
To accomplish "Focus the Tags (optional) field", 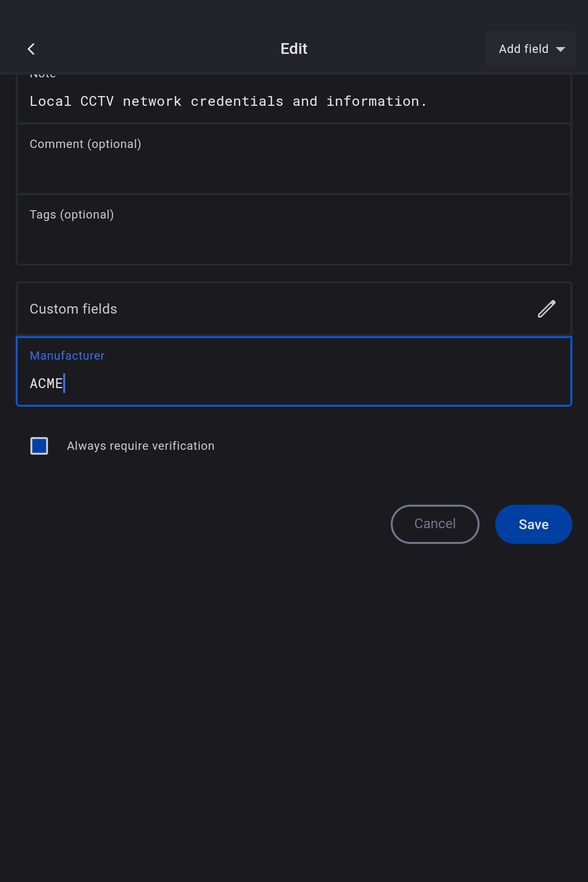I will pyautogui.click(x=294, y=238).
